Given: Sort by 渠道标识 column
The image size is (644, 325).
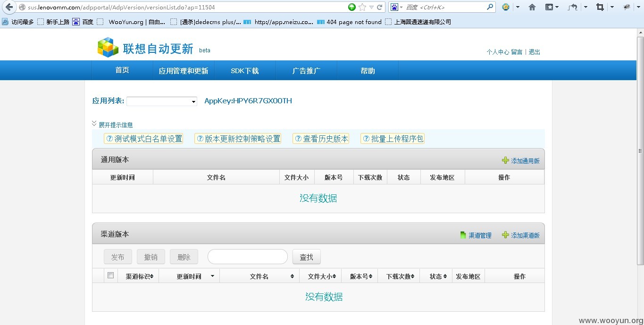Looking at the screenshot, I should pyautogui.click(x=139, y=276).
